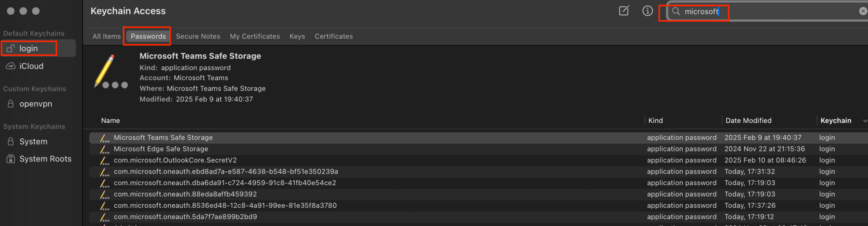Select the openvpn custom keychain
This screenshot has width=868, height=226.
(x=38, y=104)
